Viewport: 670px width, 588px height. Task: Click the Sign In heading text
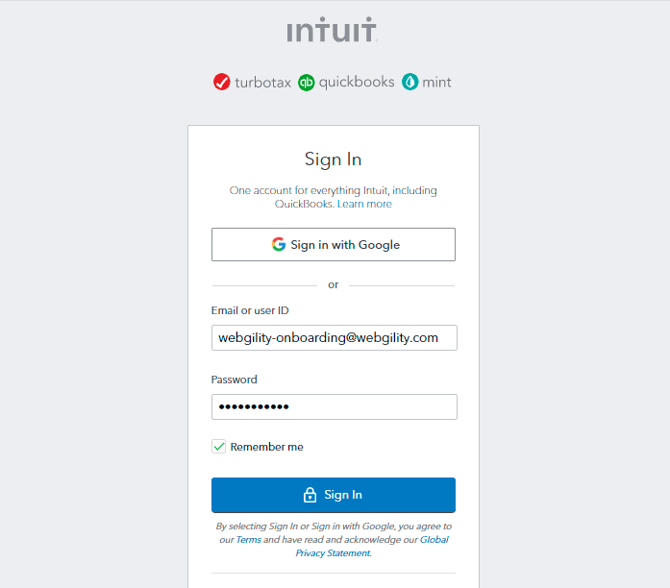pos(333,160)
